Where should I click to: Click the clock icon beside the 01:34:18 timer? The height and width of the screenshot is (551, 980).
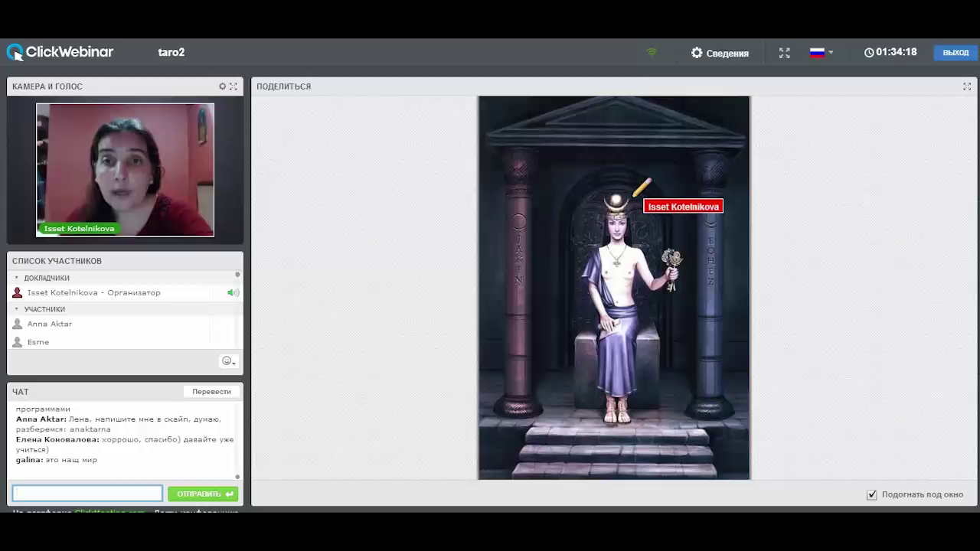point(869,53)
